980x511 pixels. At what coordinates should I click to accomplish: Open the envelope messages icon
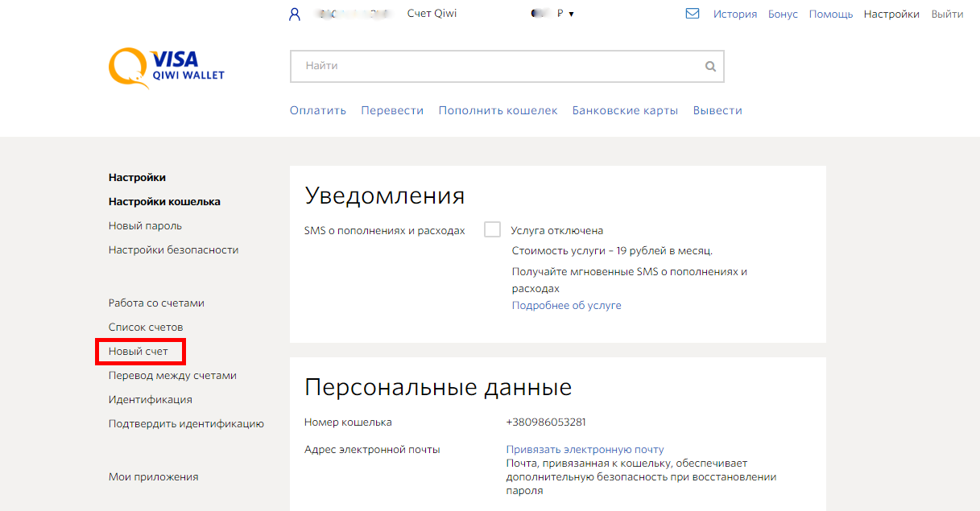click(x=692, y=14)
